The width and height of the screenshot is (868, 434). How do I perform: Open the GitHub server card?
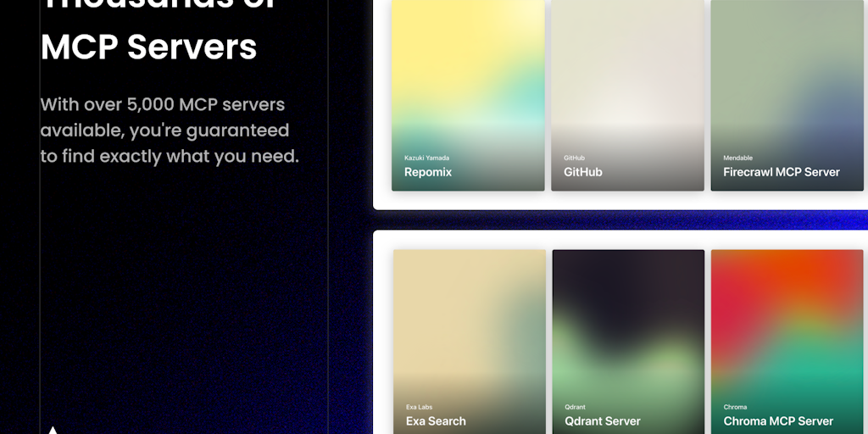pos(628,95)
